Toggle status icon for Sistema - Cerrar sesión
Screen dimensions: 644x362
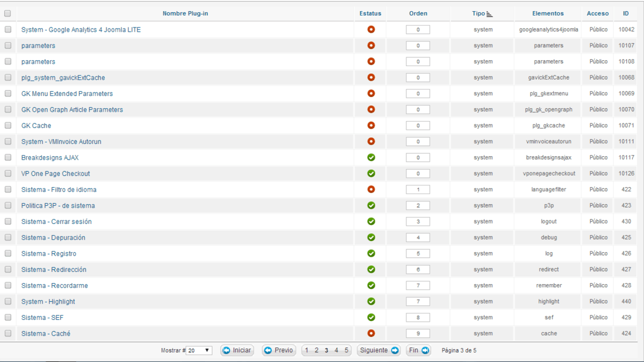[x=371, y=222]
